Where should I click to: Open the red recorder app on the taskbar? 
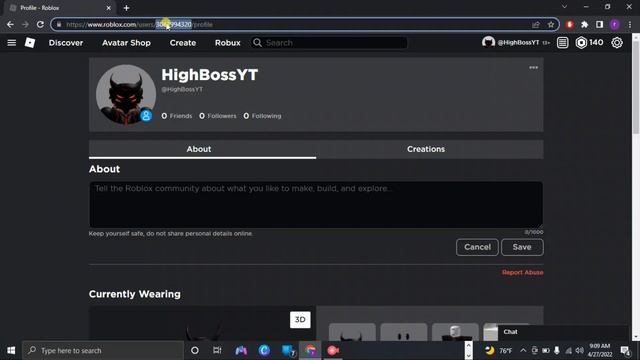coord(333,350)
